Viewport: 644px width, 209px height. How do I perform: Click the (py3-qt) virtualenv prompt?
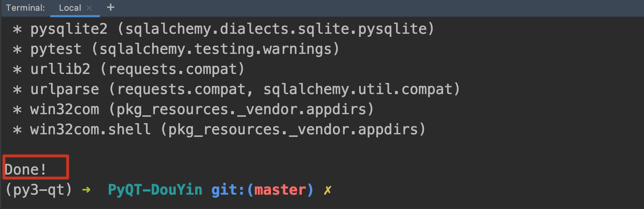39,190
